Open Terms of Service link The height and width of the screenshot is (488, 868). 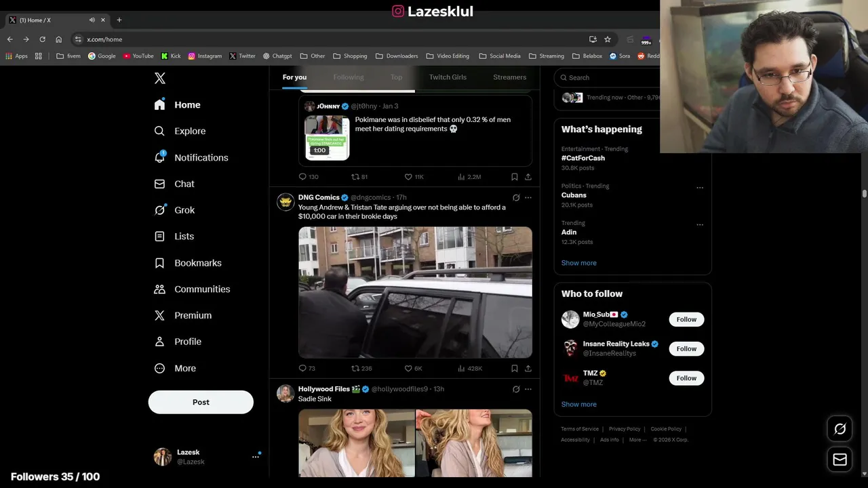(x=580, y=429)
